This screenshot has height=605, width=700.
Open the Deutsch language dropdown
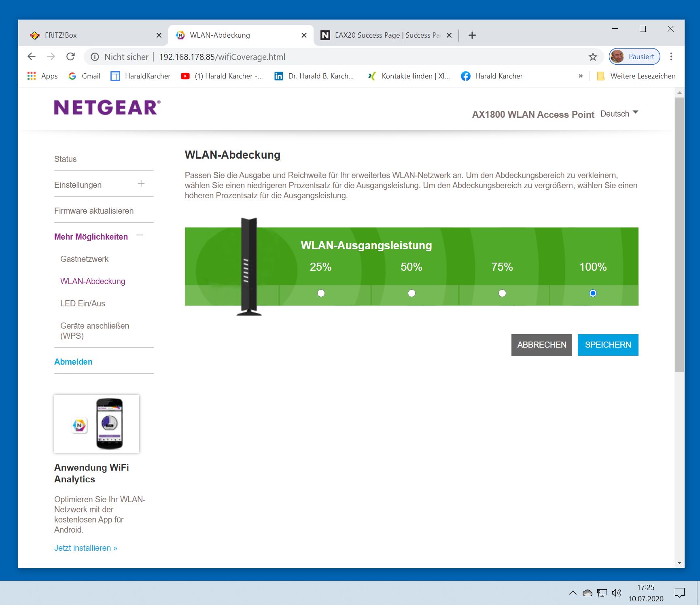(x=619, y=114)
